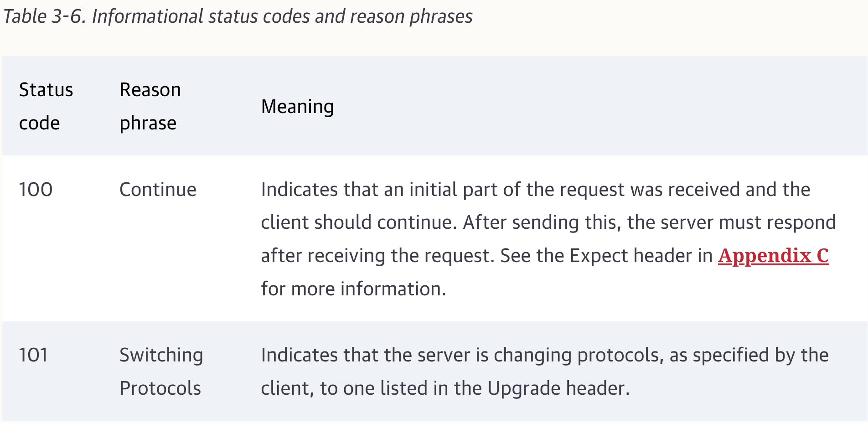Click the meaning text for code 100

coord(548,239)
